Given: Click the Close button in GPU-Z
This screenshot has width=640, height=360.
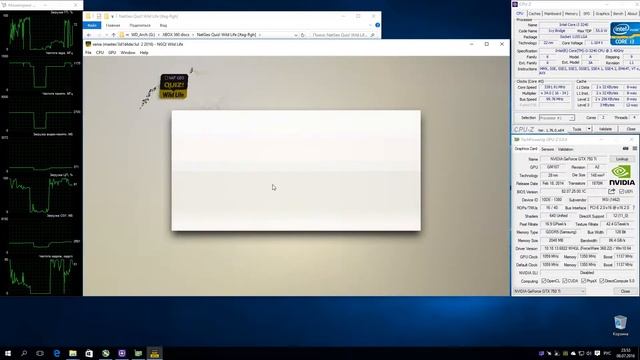Looking at the screenshot, I should point(625,291).
